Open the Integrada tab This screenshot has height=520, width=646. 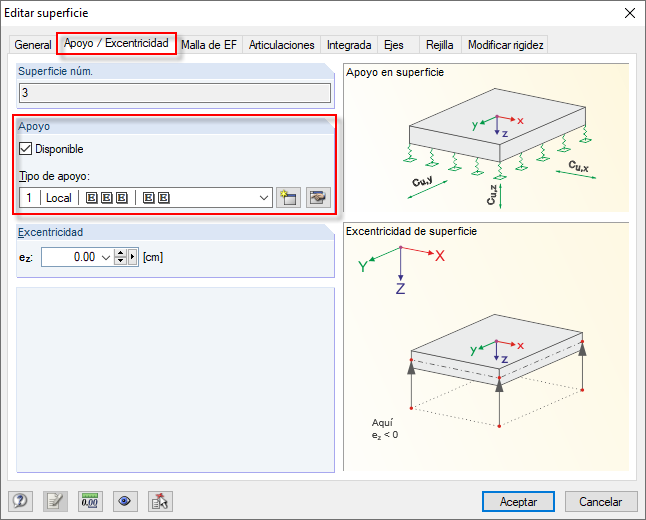(x=349, y=45)
